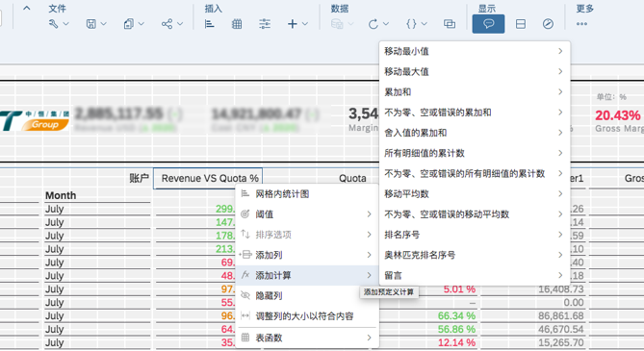Image resolution: width=644 pixels, height=351 pixels.
Task: Insert a table using the grid icon
Action: coord(237,24)
